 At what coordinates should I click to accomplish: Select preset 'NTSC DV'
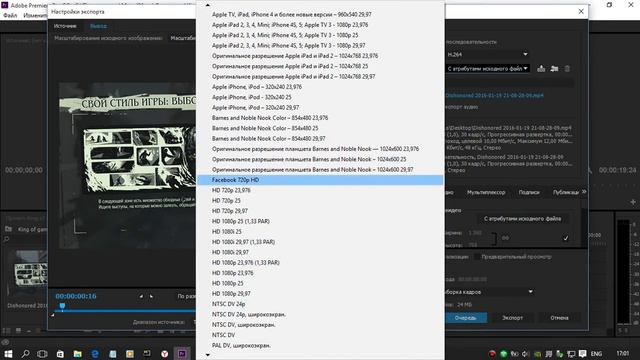[x=320, y=335]
